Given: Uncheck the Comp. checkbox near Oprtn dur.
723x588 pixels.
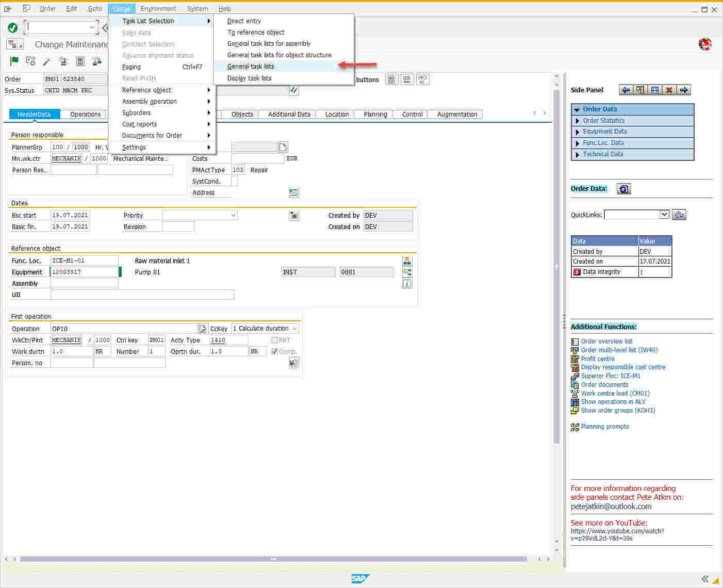Looking at the screenshot, I should 274,351.
